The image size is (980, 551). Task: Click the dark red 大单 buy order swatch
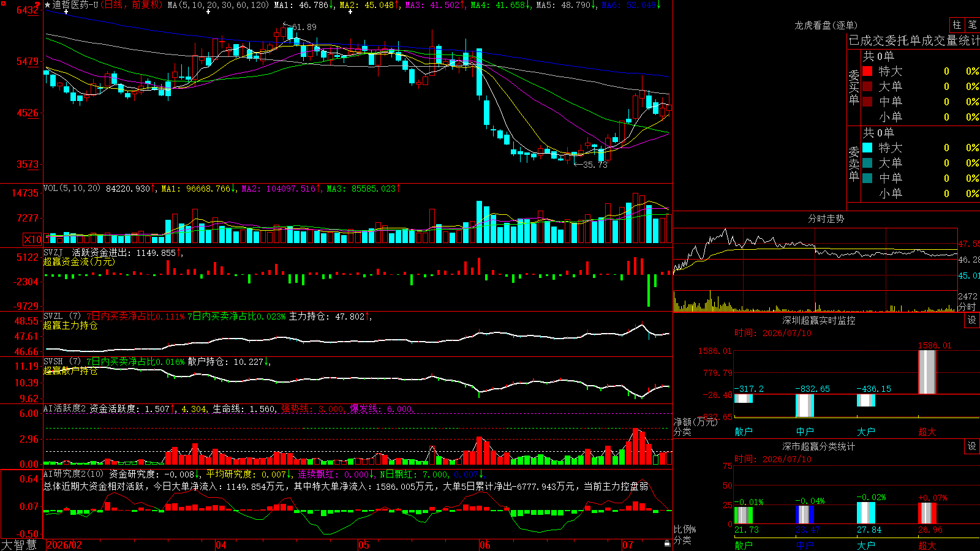pos(867,86)
